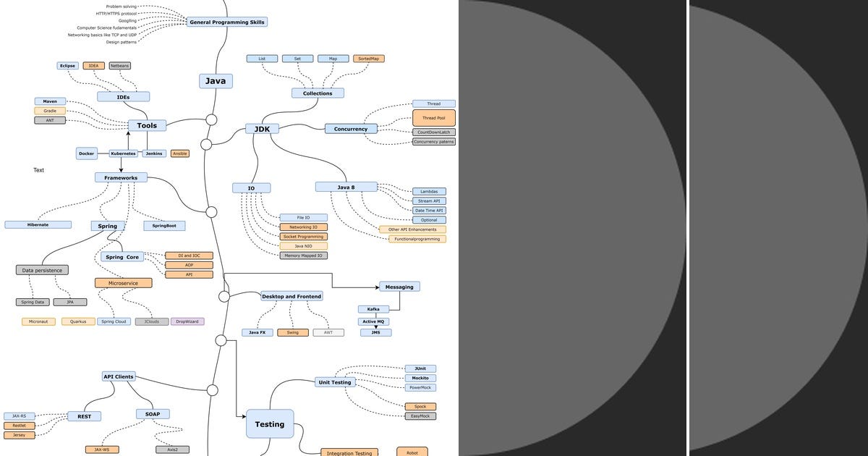
Task: Select the Hibernate framework node
Action: click(38, 224)
